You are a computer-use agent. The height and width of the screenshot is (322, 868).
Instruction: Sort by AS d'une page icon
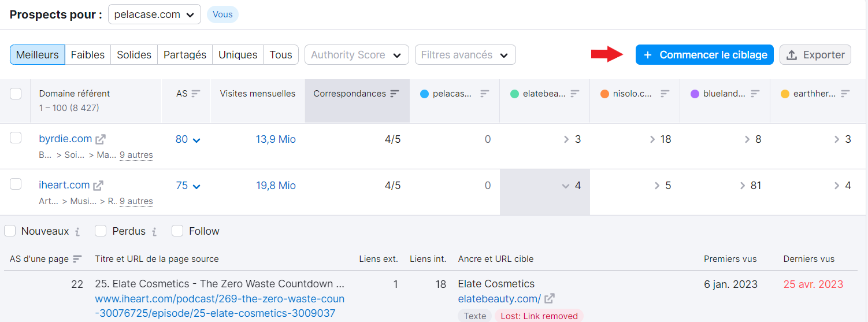[77, 259]
